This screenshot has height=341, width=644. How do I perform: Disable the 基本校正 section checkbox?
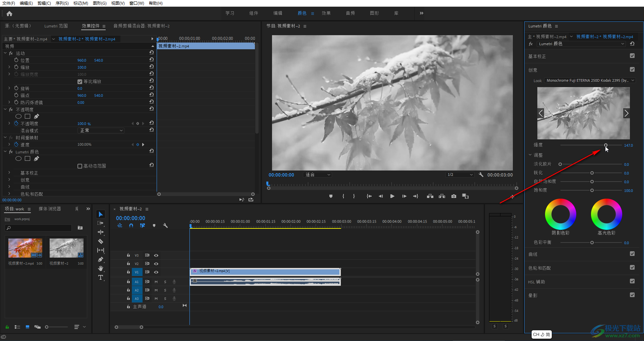pos(632,56)
